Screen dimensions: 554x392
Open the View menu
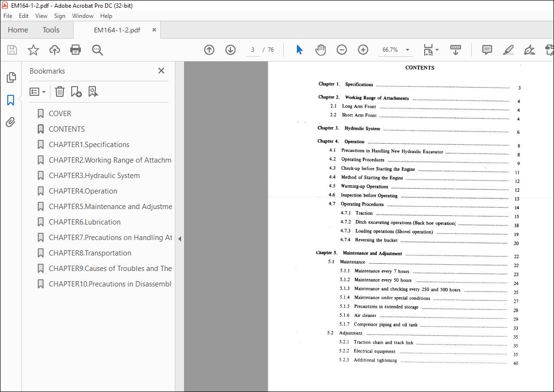pyautogui.click(x=41, y=16)
